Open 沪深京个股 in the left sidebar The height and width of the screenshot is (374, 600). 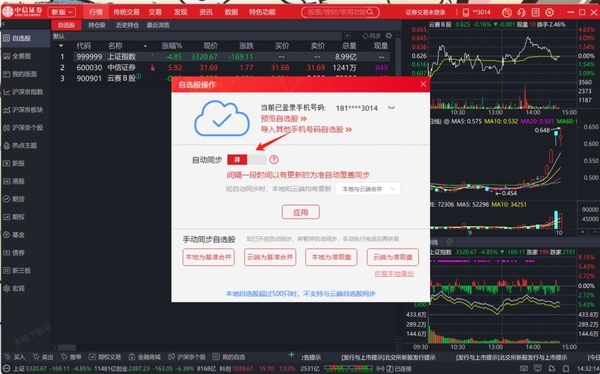point(23,127)
